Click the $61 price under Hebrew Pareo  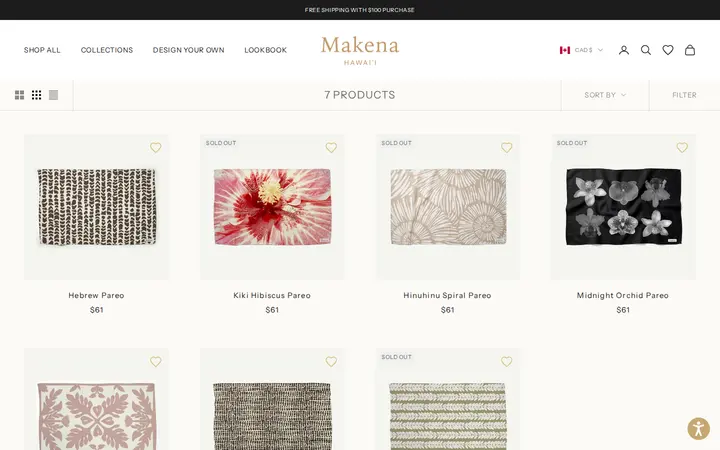[96, 310]
